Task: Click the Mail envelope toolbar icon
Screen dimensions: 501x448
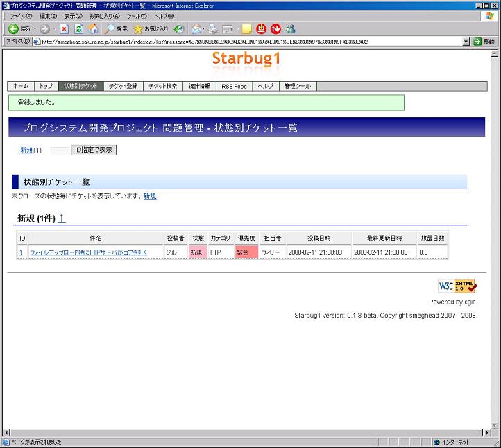Action: click(x=196, y=29)
